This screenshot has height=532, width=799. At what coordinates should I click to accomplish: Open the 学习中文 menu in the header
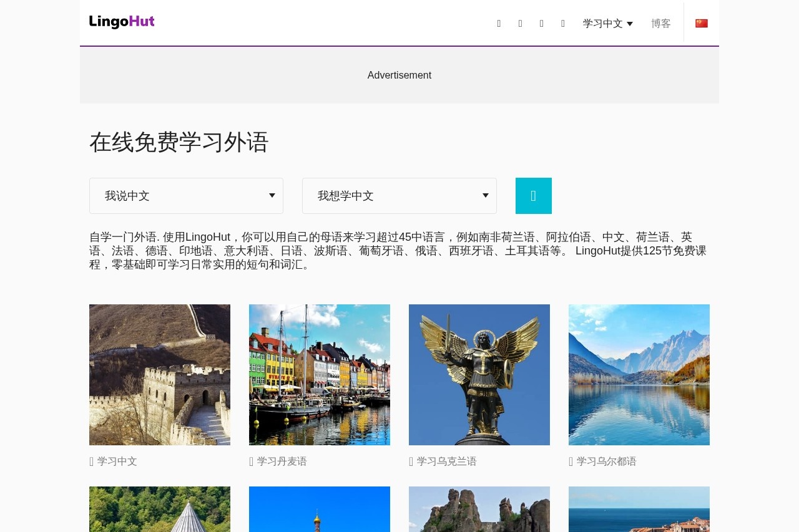[x=608, y=24]
